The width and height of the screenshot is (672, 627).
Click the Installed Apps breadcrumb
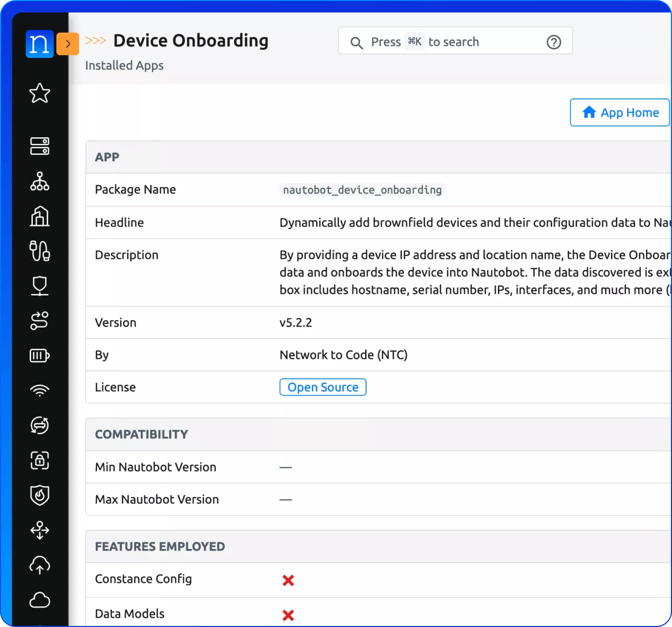point(124,66)
